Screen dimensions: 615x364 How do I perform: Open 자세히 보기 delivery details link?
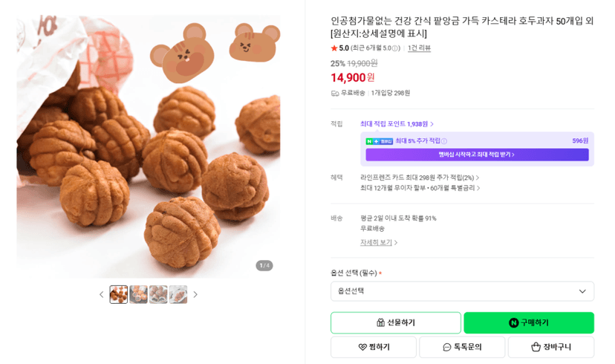pos(379,242)
